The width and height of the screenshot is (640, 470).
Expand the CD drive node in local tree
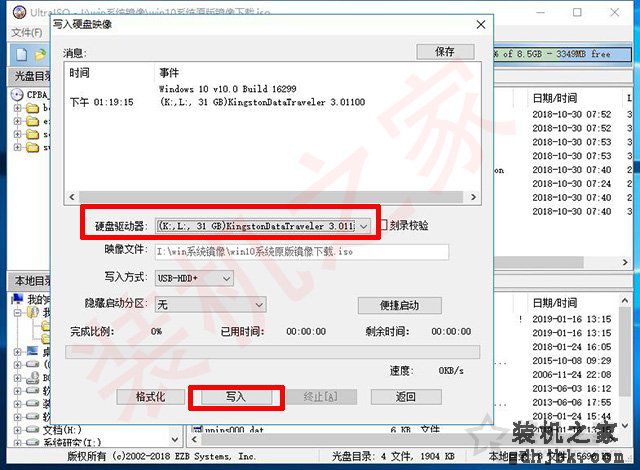point(17,378)
